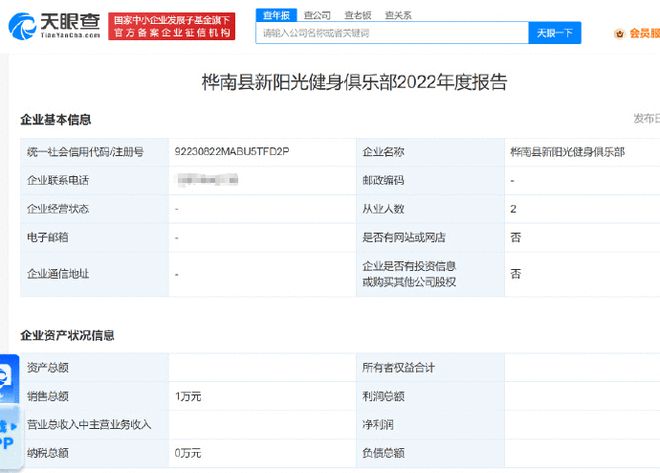Switch to the 查公司 tab
This screenshot has height=473, width=660.
point(317,15)
